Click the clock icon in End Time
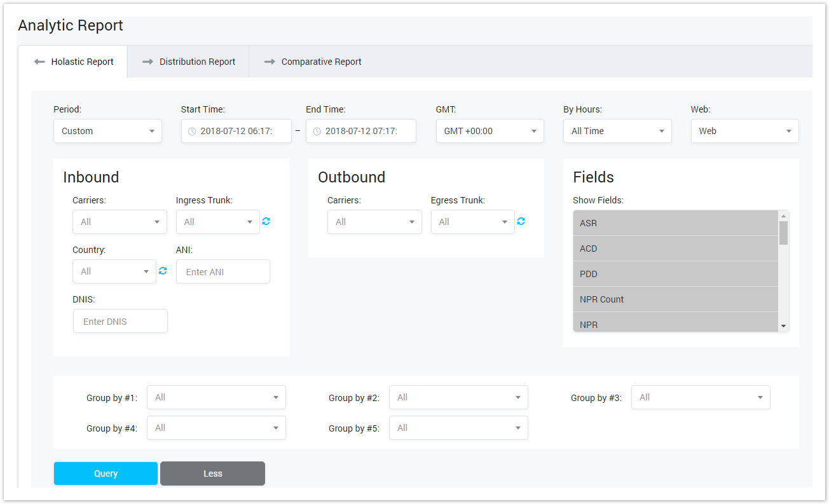The height and width of the screenshot is (504, 829). tap(317, 131)
